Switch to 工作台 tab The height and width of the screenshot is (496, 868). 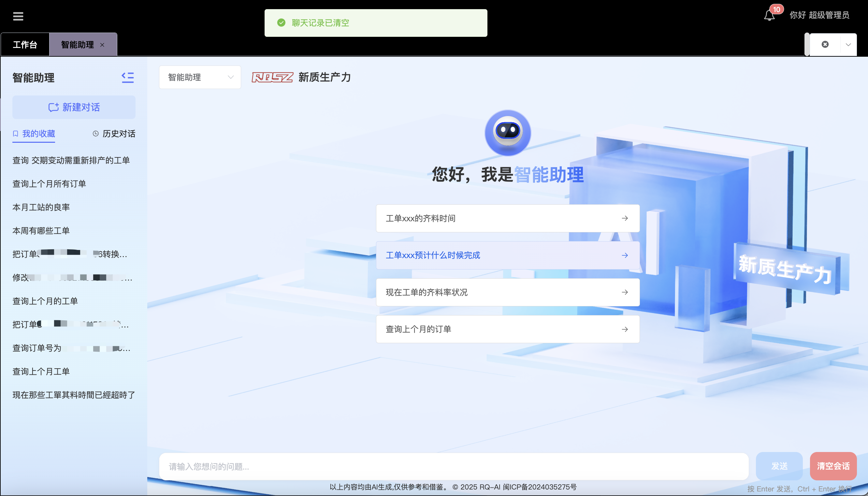25,45
